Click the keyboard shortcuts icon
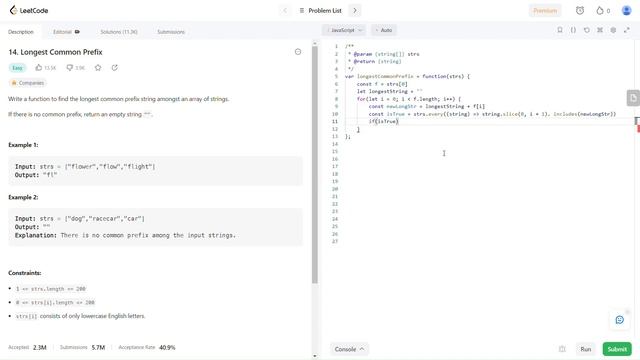This screenshot has height=360, width=640. pyautogui.click(x=600, y=30)
